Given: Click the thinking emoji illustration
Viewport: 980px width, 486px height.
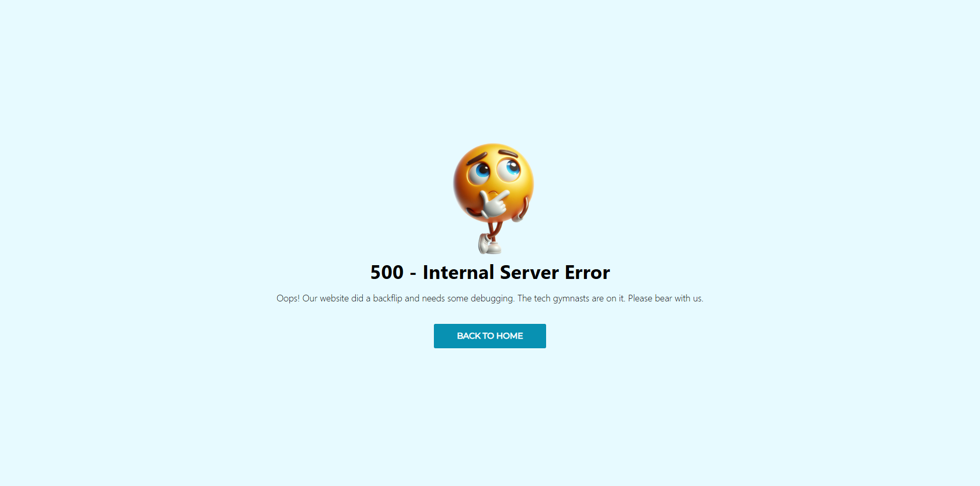Looking at the screenshot, I should [493, 198].
